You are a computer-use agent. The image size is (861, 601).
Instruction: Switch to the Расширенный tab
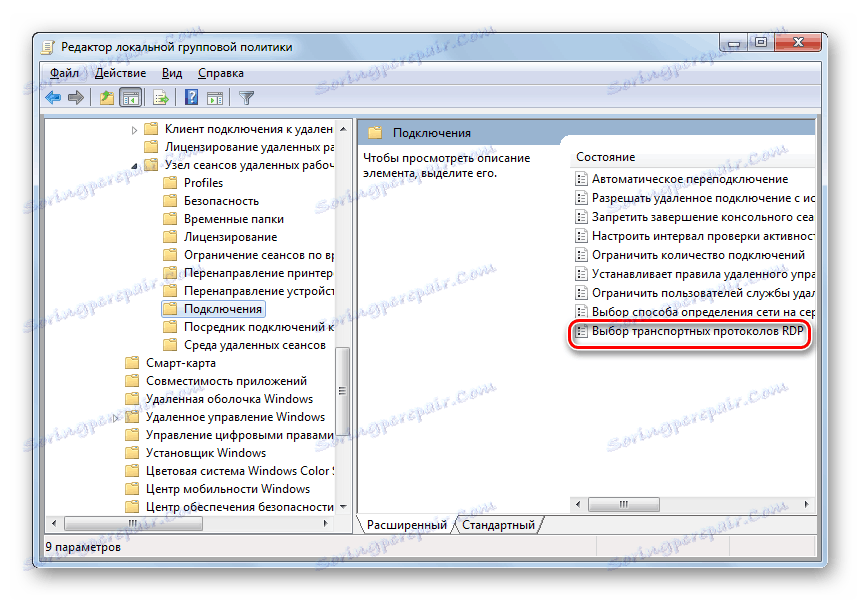click(407, 525)
